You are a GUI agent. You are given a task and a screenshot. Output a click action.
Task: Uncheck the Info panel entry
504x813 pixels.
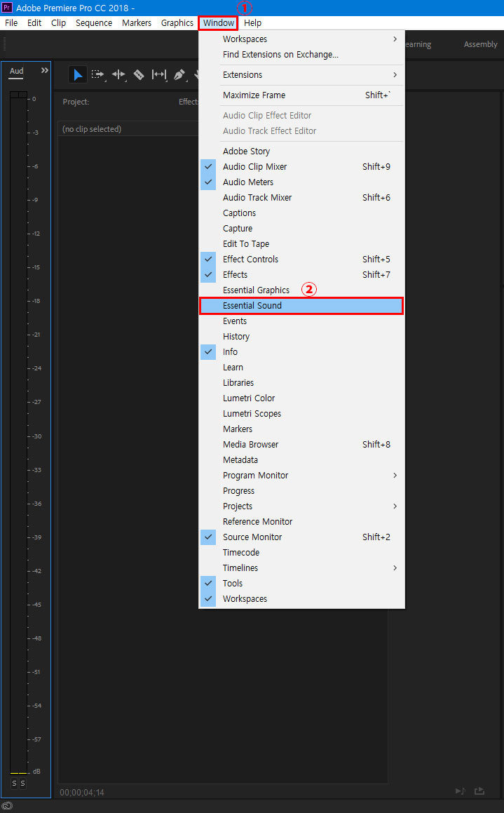pos(301,351)
